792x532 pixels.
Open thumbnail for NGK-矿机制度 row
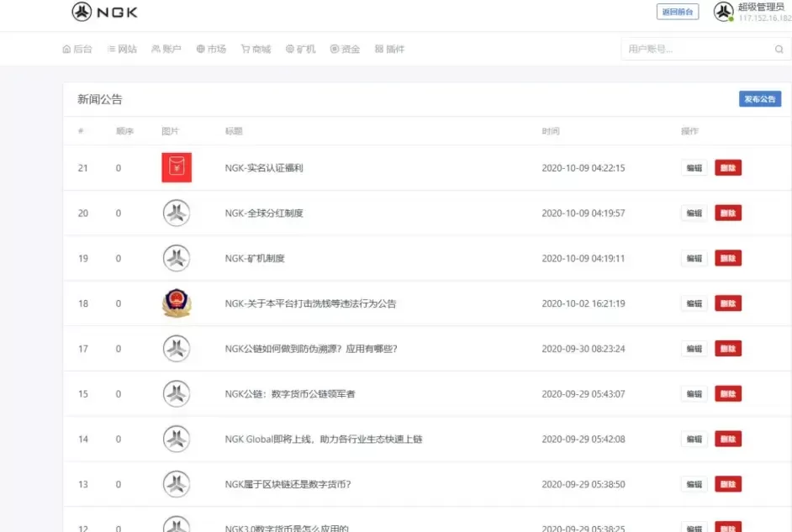[x=177, y=258]
